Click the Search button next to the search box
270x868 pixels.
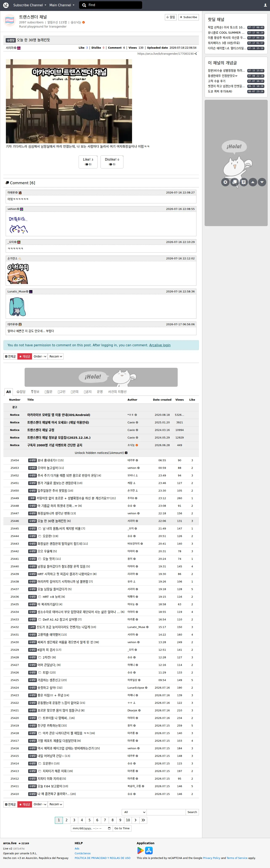point(192,812)
